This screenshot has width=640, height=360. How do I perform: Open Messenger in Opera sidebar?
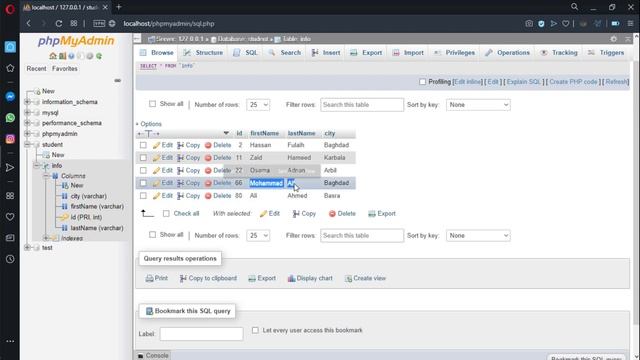(x=10, y=97)
